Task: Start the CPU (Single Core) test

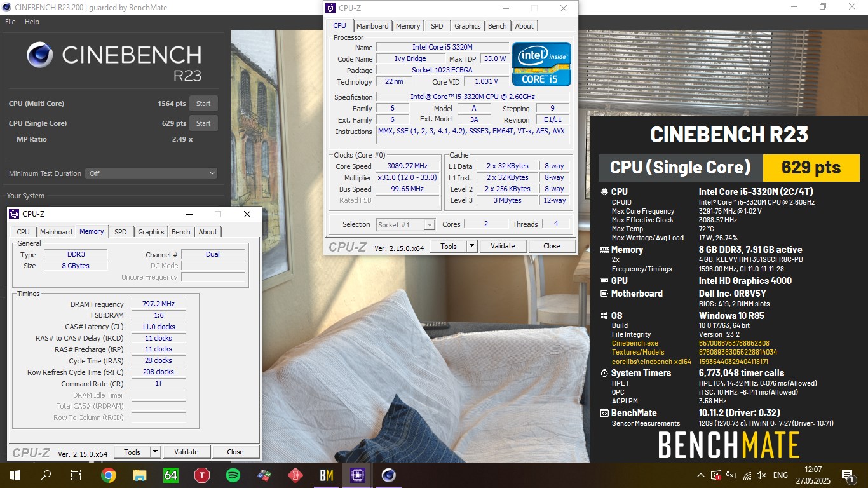Action: pyautogui.click(x=203, y=123)
